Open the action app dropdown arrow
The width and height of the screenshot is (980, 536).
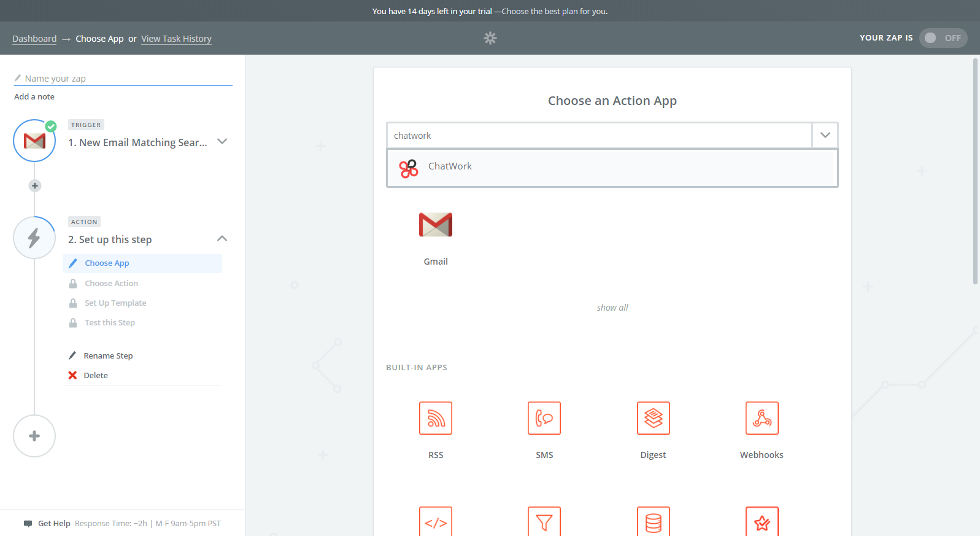click(x=825, y=135)
